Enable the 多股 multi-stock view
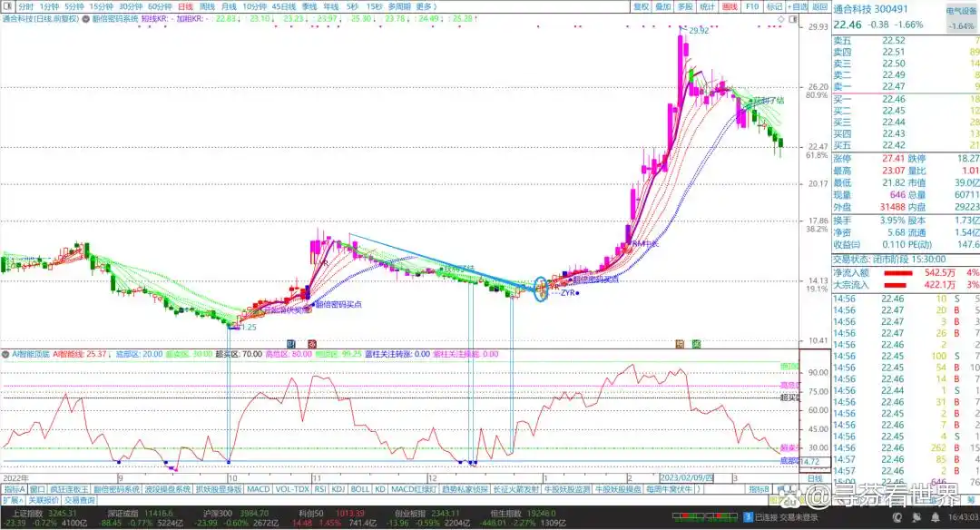Viewport: 980px width, 530px height. (x=685, y=6)
